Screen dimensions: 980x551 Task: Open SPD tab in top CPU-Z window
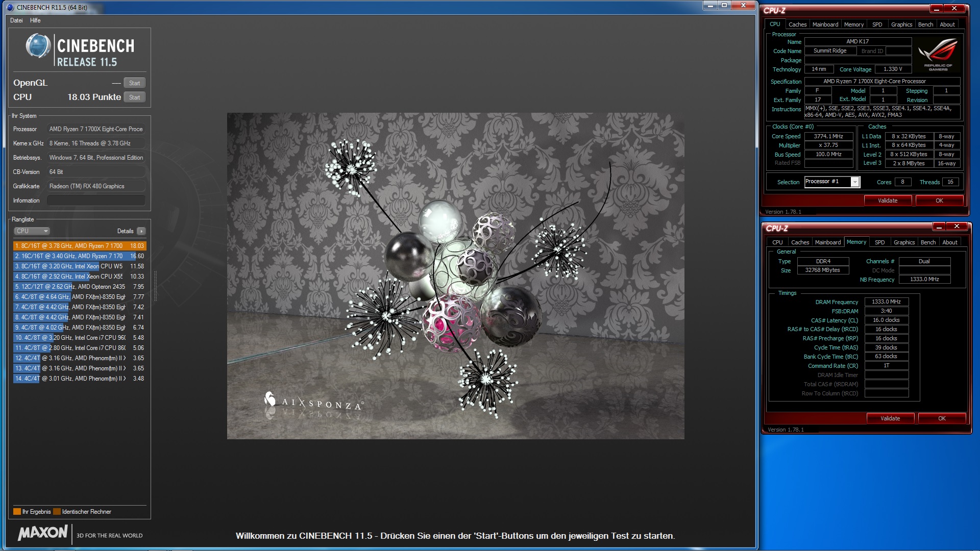click(877, 24)
